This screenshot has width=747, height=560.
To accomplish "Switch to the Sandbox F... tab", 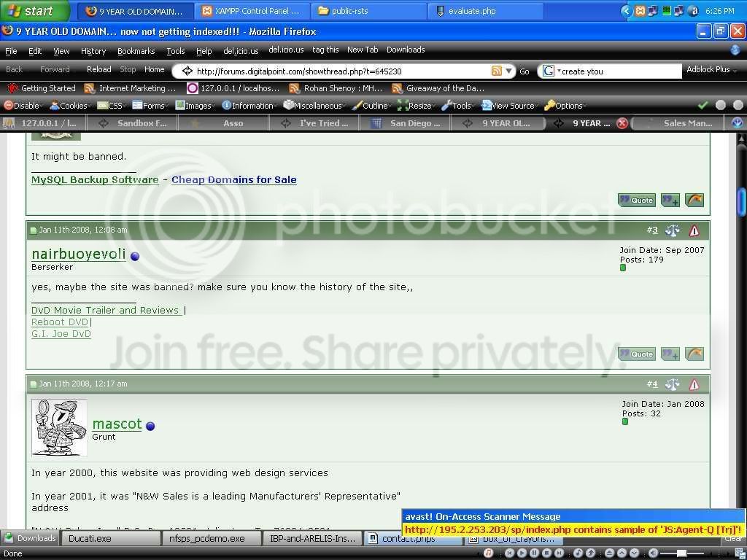I will (x=133, y=123).
